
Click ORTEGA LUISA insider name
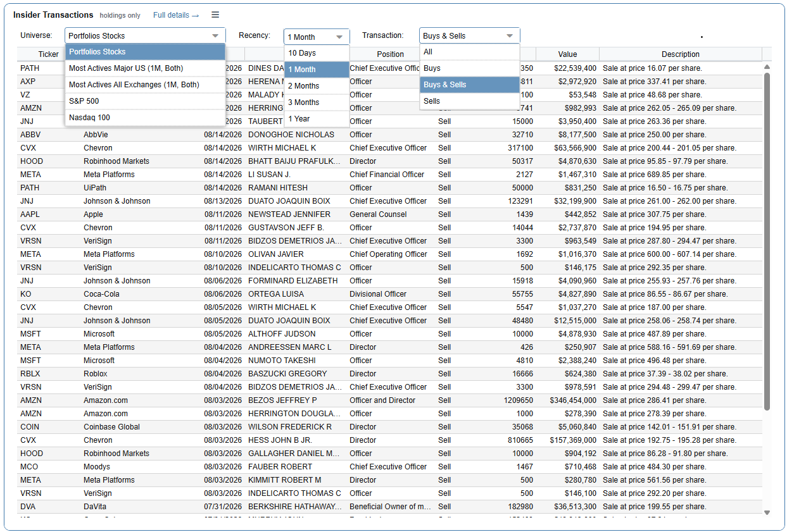point(276,294)
